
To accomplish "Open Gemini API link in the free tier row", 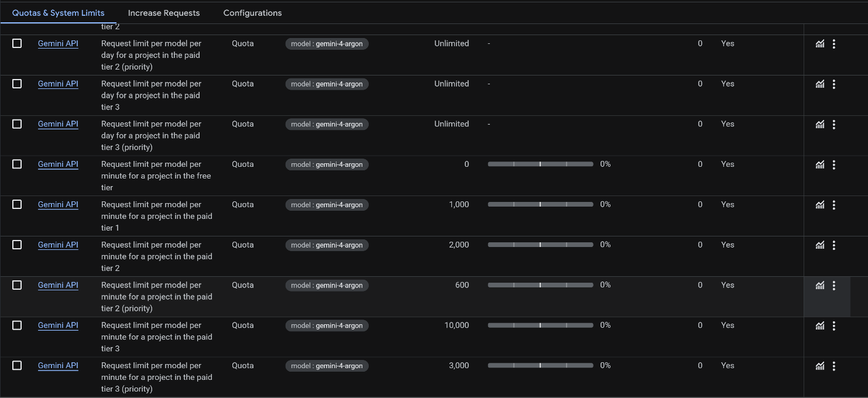I will pyautogui.click(x=58, y=164).
